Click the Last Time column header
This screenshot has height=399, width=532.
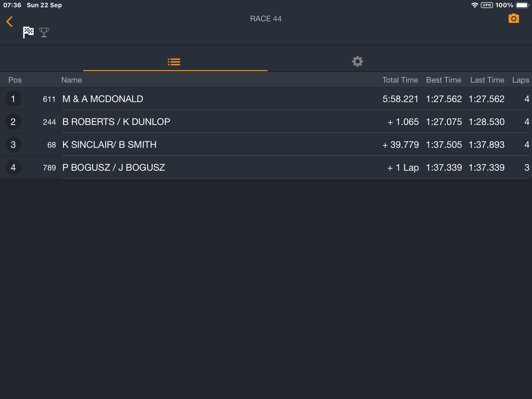(x=487, y=80)
